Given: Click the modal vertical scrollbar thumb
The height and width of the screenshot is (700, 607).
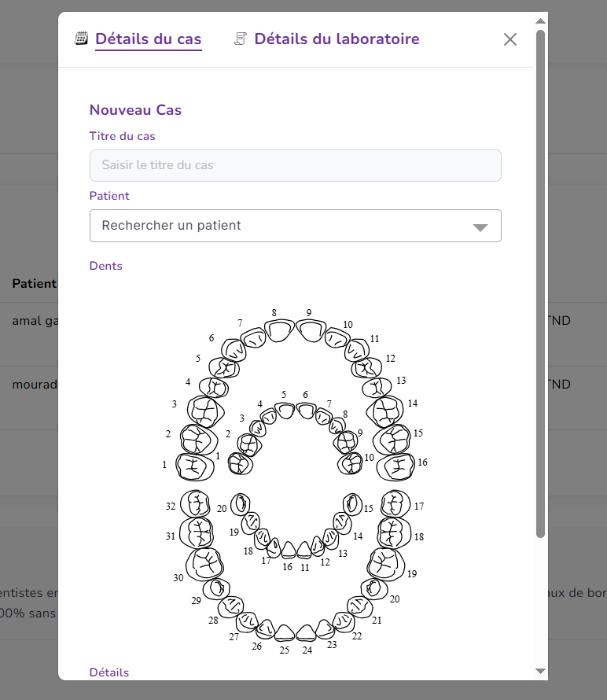Looking at the screenshot, I should [540, 283].
